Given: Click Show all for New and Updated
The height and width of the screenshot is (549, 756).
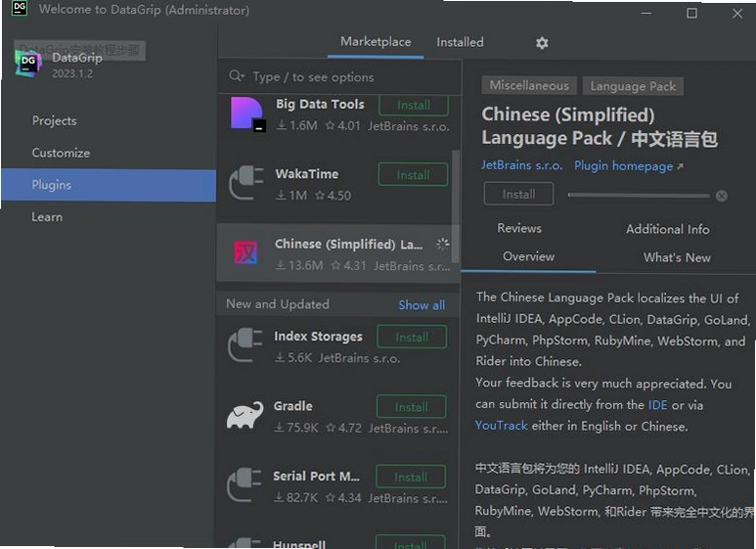Looking at the screenshot, I should click(422, 305).
